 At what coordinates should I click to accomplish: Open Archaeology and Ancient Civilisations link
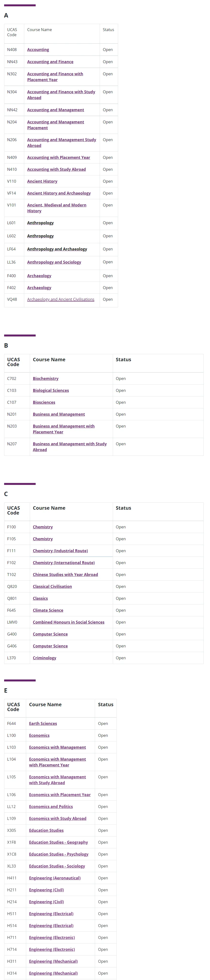[x=61, y=299]
